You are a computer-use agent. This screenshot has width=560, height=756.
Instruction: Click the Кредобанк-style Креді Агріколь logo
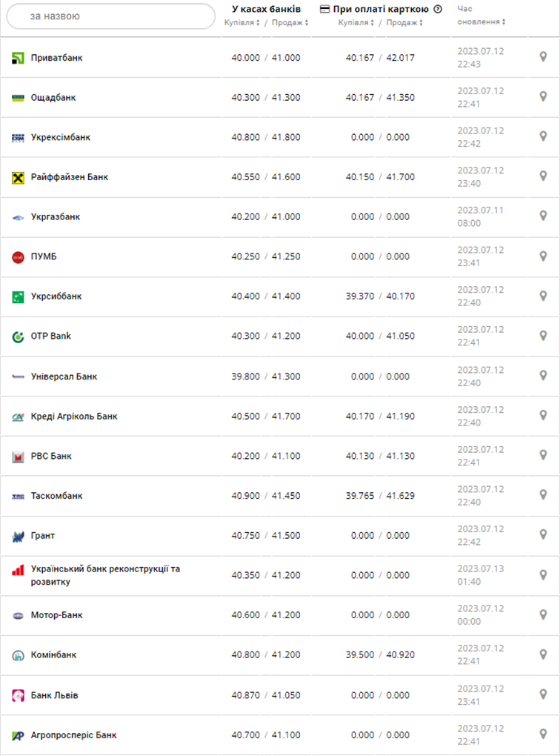(x=19, y=417)
